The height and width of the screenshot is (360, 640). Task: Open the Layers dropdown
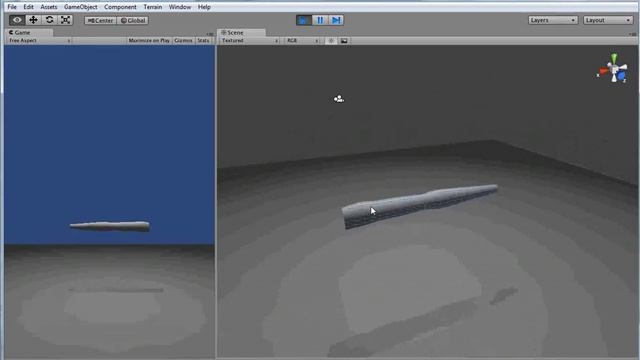[x=553, y=20]
